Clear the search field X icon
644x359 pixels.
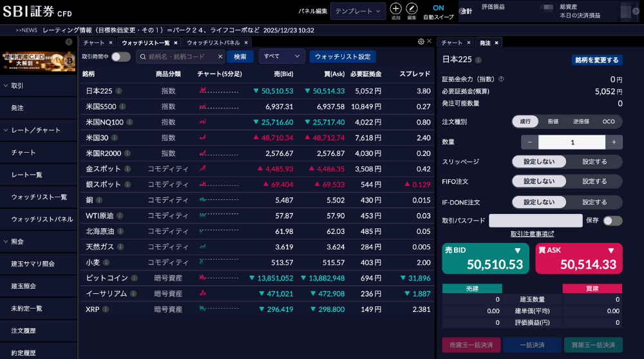[x=220, y=57]
